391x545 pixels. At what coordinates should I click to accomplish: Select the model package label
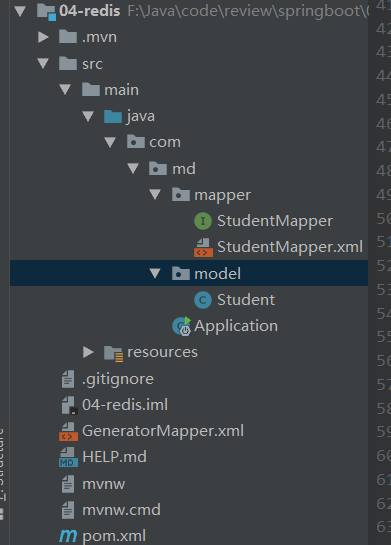point(218,274)
